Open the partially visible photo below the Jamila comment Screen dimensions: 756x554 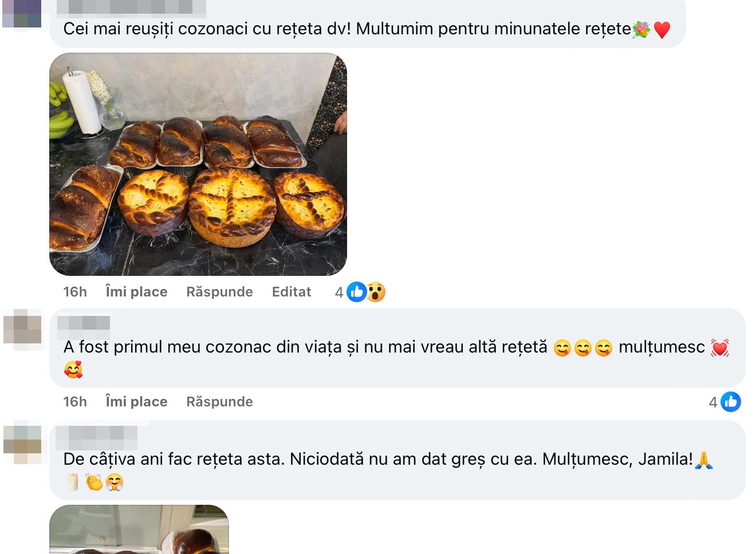pos(139,530)
